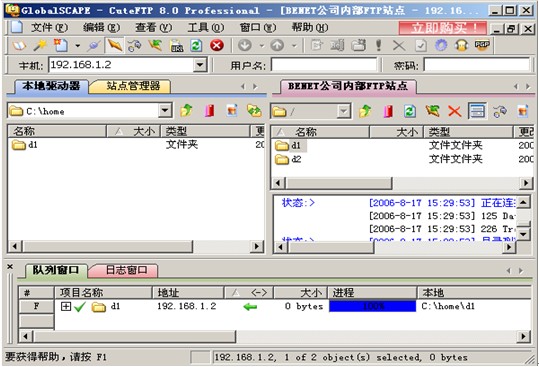Click the blue 100% progress bar
The height and width of the screenshot is (367, 539).
[373, 306]
